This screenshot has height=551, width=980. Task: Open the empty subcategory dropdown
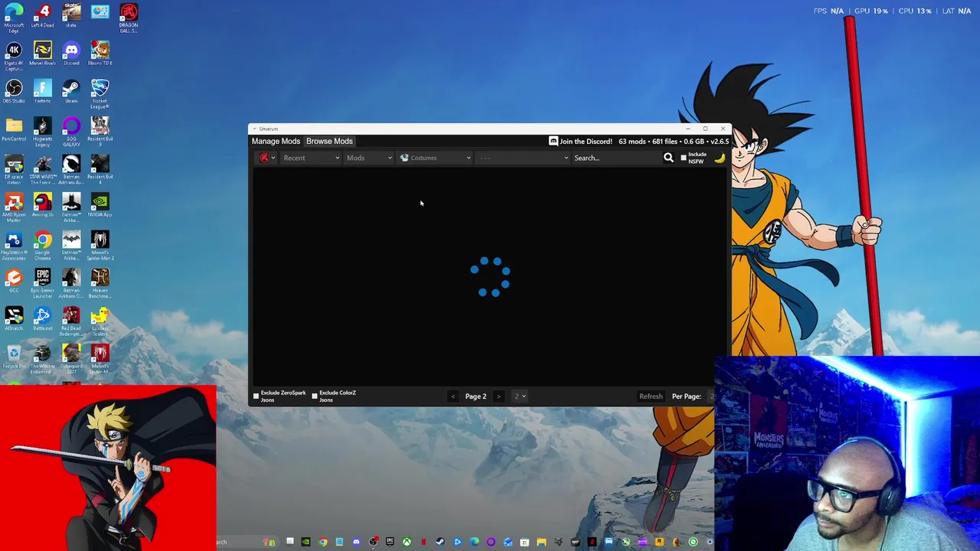524,158
